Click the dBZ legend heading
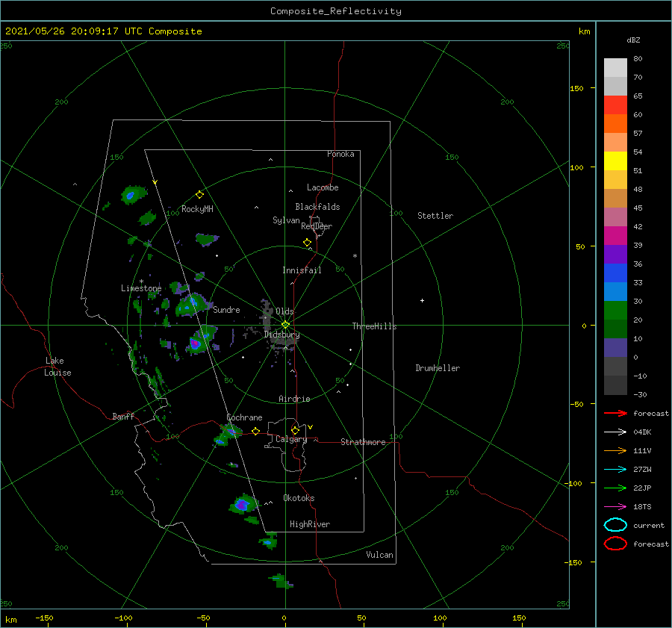This screenshot has height=628, width=672. [633, 40]
